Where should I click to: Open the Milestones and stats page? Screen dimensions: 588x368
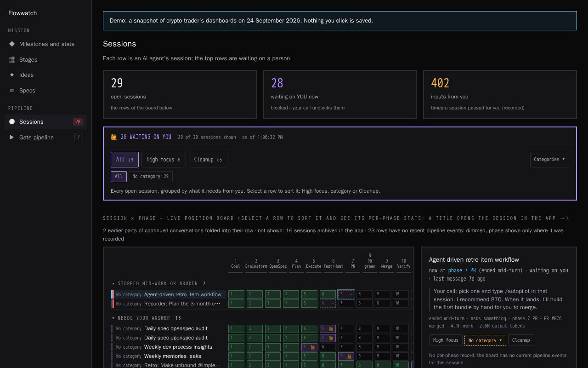[x=46, y=44]
